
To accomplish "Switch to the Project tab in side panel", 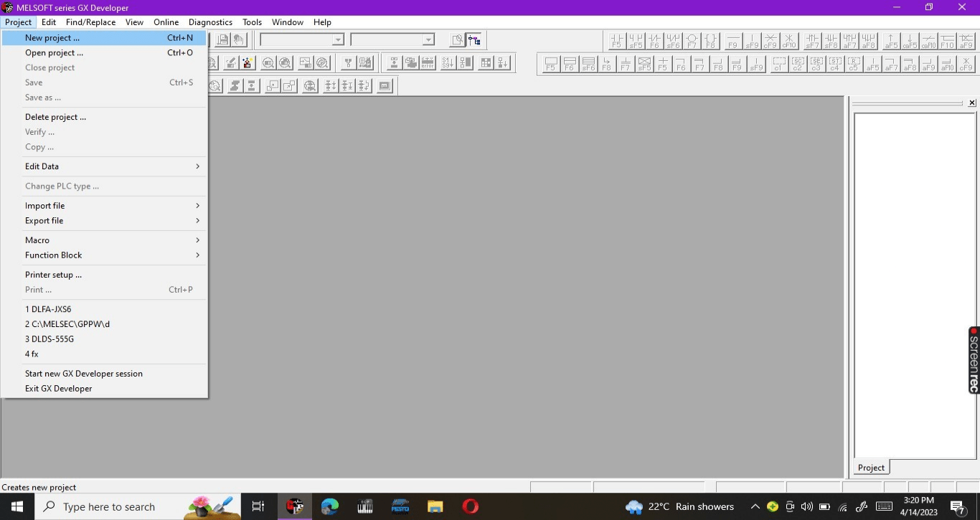I will point(871,468).
